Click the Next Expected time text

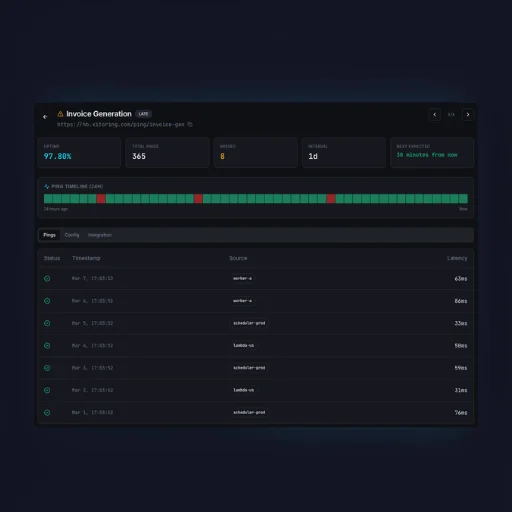(x=427, y=155)
